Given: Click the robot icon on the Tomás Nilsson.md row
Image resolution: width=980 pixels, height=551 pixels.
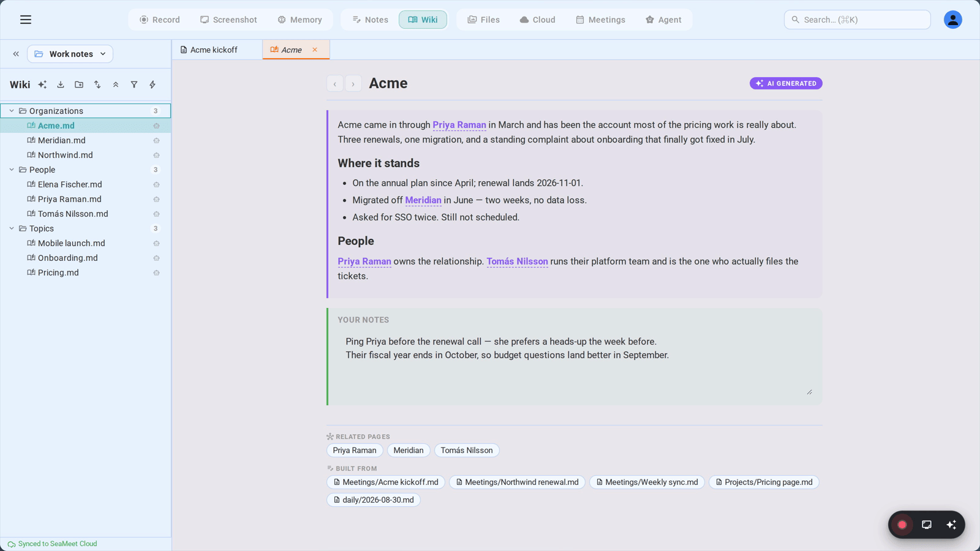Looking at the screenshot, I should coord(156,214).
